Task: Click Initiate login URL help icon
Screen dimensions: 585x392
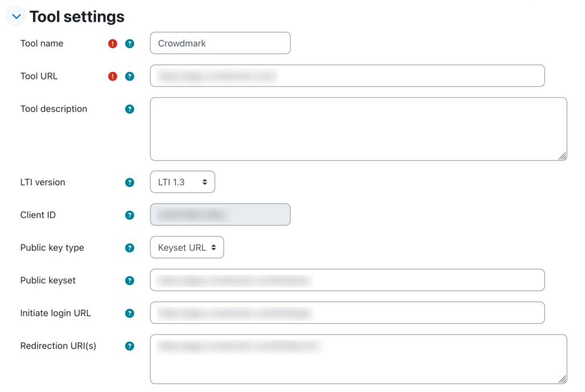Action: click(130, 313)
